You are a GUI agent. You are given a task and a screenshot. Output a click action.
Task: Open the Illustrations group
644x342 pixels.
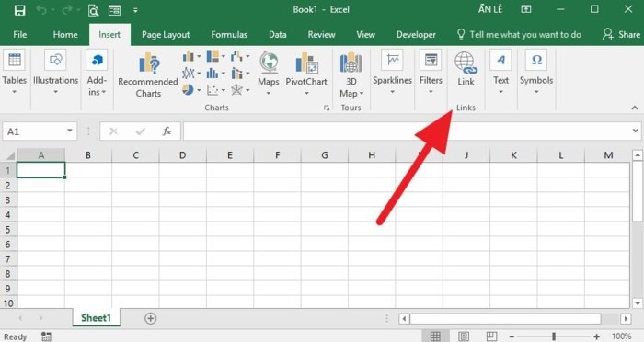click(x=55, y=73)
